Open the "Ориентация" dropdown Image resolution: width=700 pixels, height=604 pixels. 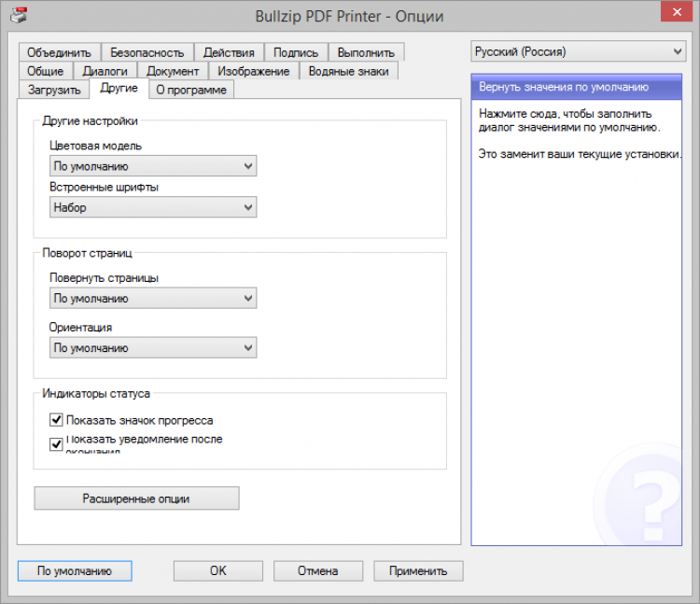pyautogui.click(x=153, y=348)
